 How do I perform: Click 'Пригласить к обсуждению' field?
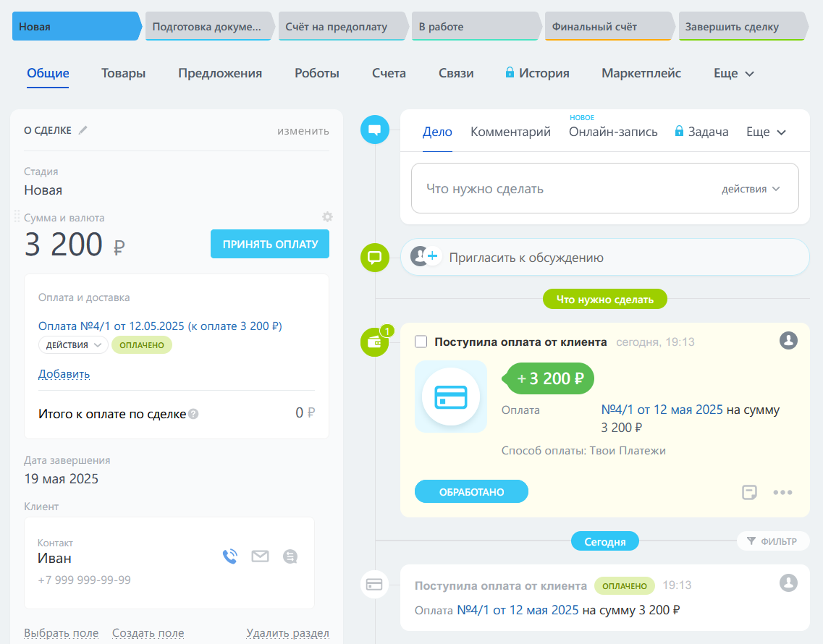pos(605,257)
